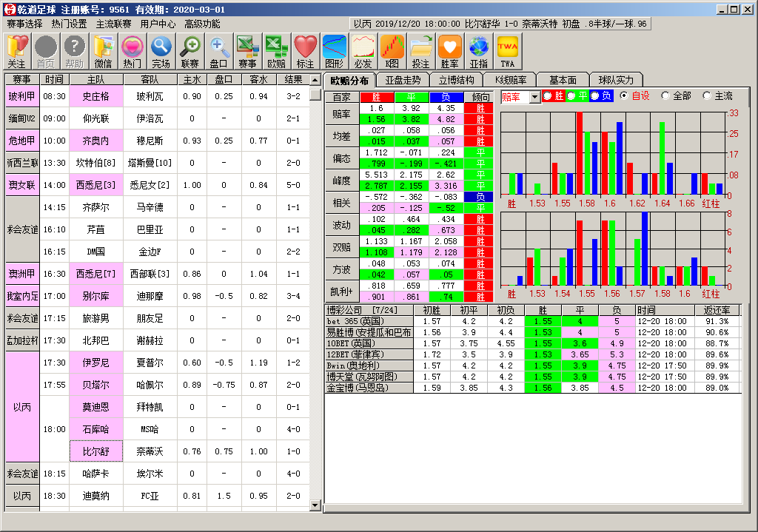This screenshot has width=758, height=532.
Task: Select the 欧赔分布 tab
Action: tap(349, 80)
